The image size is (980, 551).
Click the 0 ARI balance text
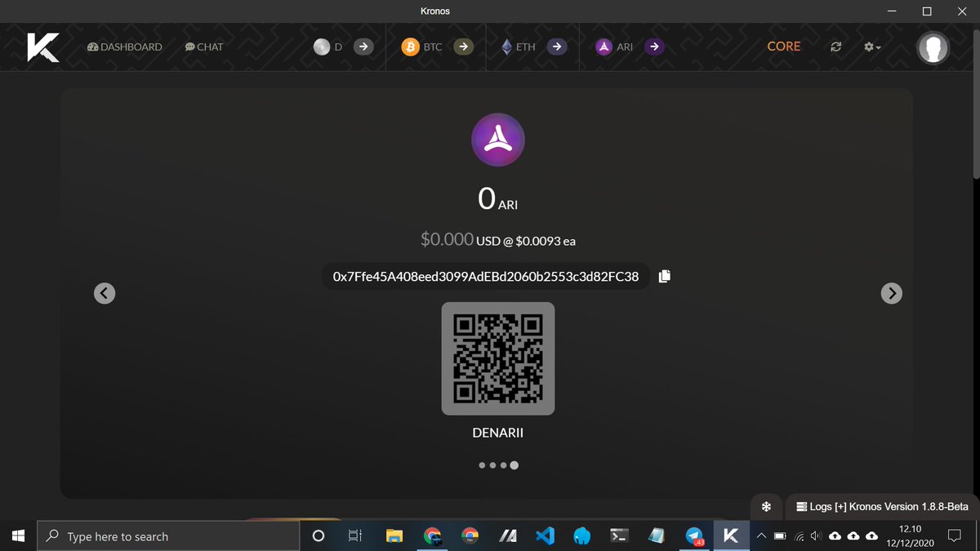(x=498, y=198)
